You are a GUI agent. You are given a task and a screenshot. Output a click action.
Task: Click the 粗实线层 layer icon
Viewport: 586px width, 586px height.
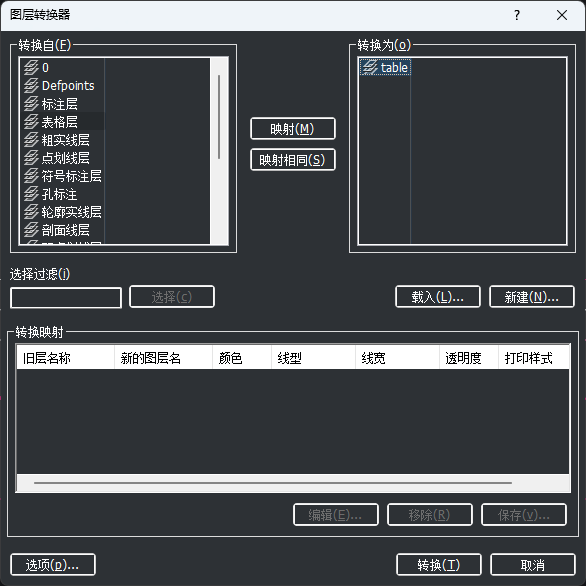tap(31, 140)
